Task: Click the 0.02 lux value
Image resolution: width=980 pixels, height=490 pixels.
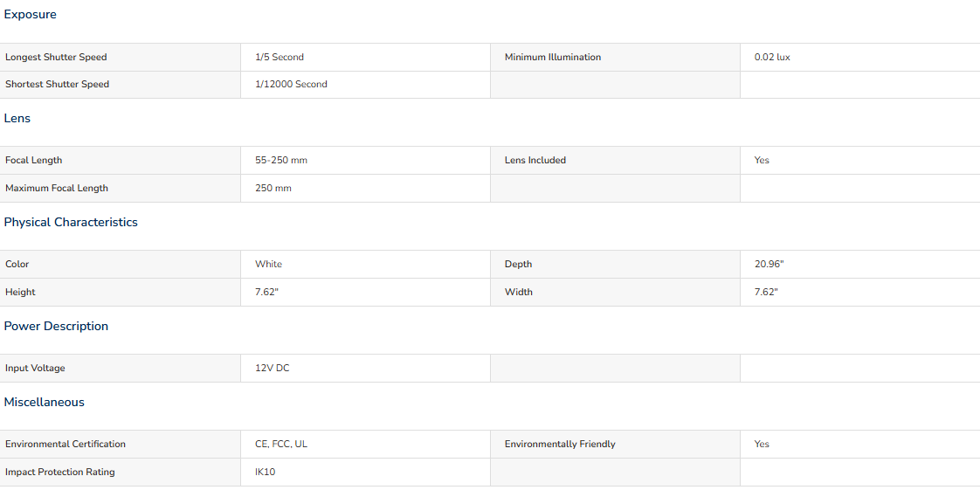Action: 772,57
